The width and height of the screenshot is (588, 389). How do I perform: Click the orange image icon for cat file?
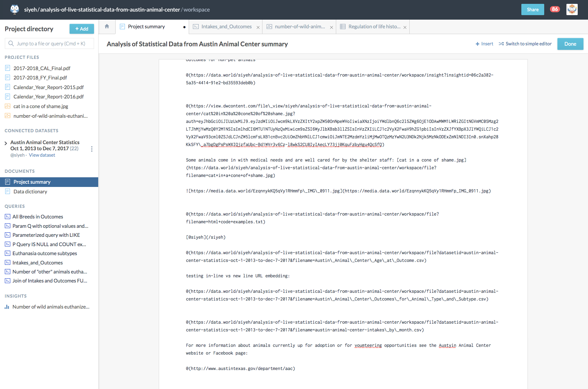click(x=8, y=106)
